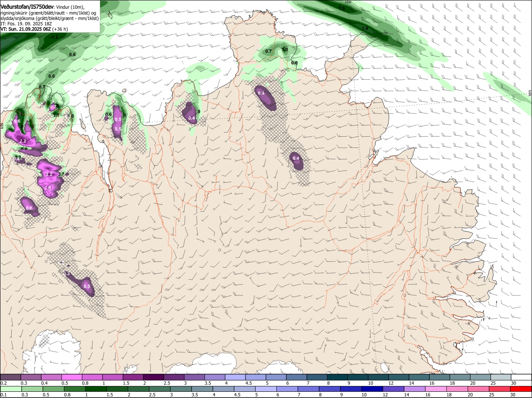Image resolution: width=532 pixels, height=398 pixels.
Task: Select upper legend swatch between 1 and 1.5
Action: (112, 377)
